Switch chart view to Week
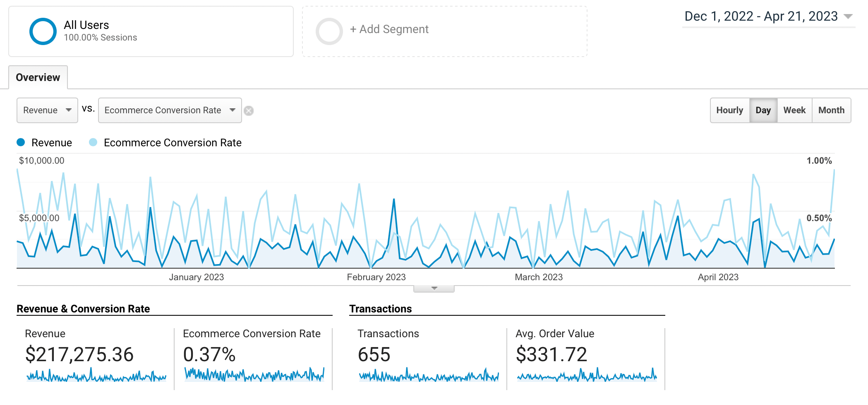 tap(794, 110)
